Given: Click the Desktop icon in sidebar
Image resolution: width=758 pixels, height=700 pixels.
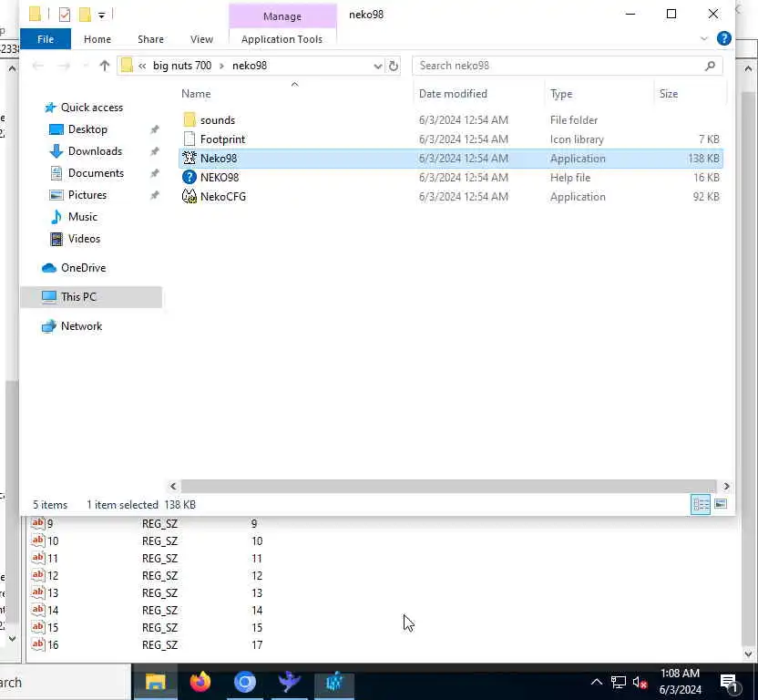Looking at the screenshot, I should click(56, 129).
